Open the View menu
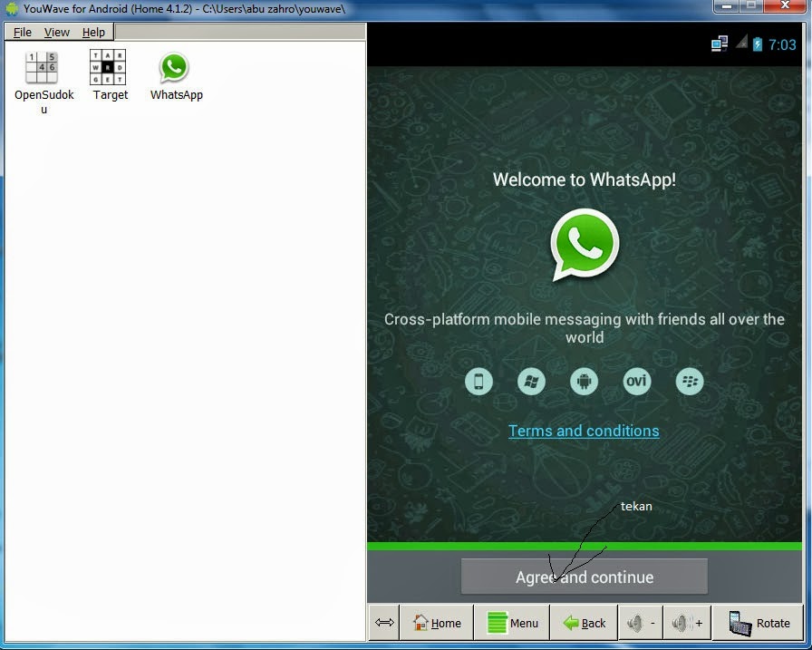The image size is (812, 650). (x=56, y=32)
